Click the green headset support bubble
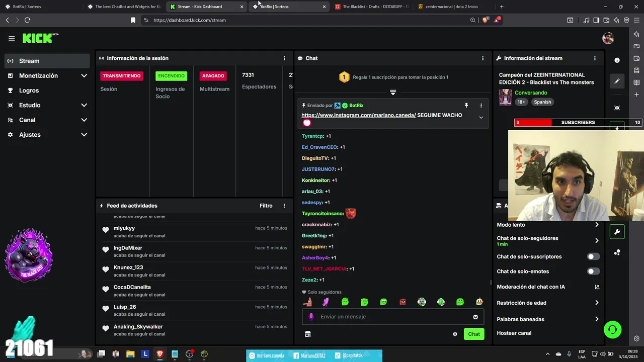Screen dimensions: 644x362 coord(612,330)
